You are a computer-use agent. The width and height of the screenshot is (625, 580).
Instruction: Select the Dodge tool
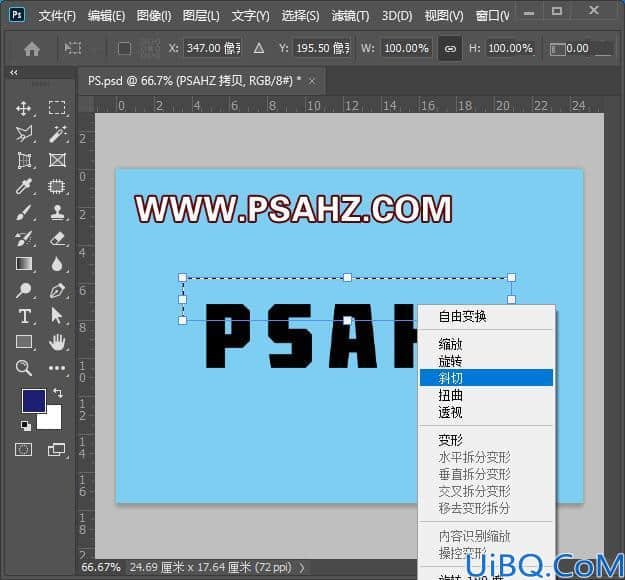(x=23, y=290)
